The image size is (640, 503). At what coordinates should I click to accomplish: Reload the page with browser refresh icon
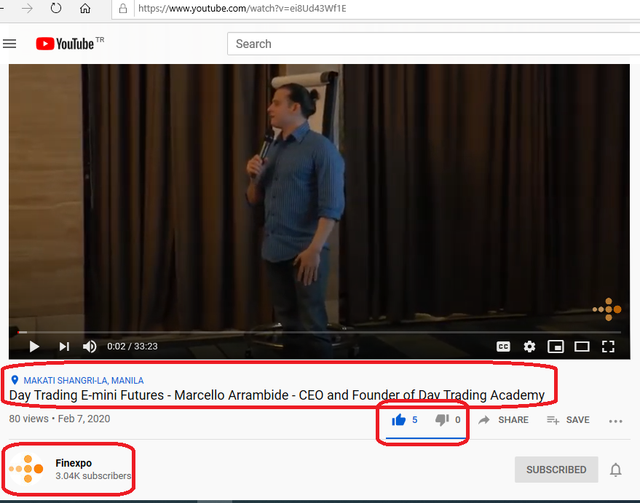[x=56, y=8]
